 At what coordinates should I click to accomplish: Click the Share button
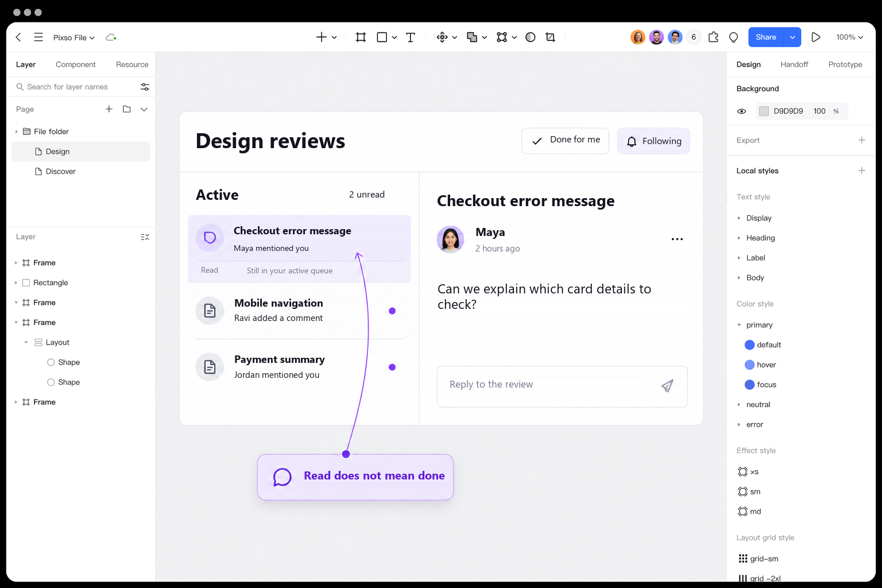tap(766, 37)
